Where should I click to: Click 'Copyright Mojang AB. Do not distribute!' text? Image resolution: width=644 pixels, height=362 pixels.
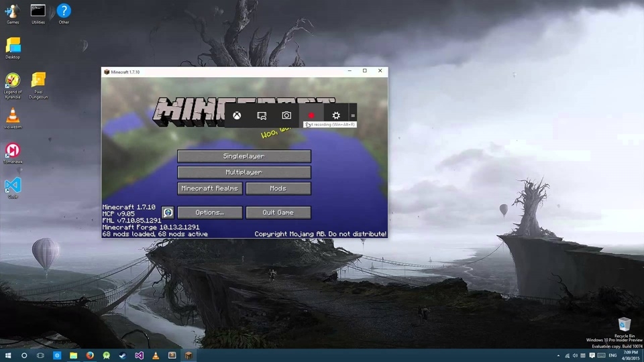(321, 234)
